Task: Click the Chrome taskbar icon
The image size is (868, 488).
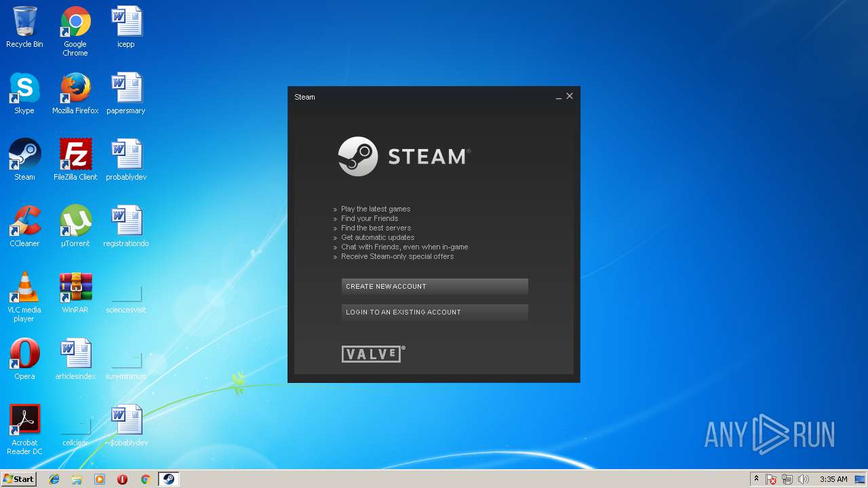Action: point(145,479)
